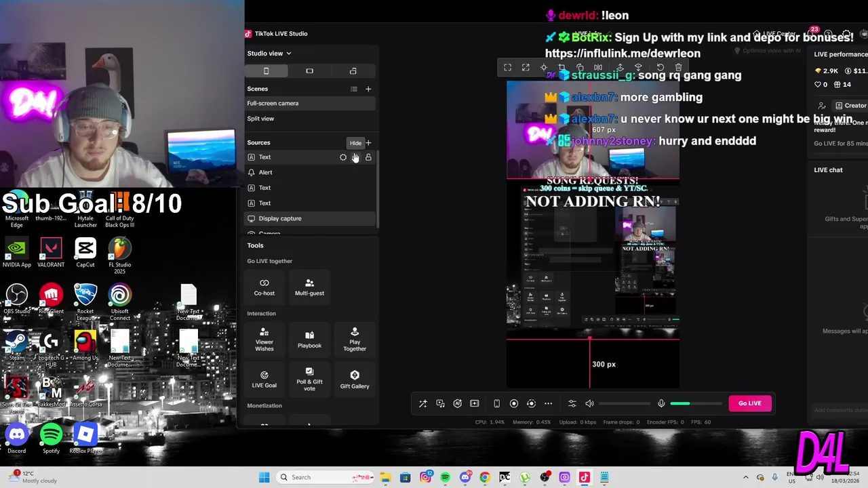This screenshot has width=868, height=488.
Task: Click the Creator button in LIVE performance panel
Action: coord(850,106)
